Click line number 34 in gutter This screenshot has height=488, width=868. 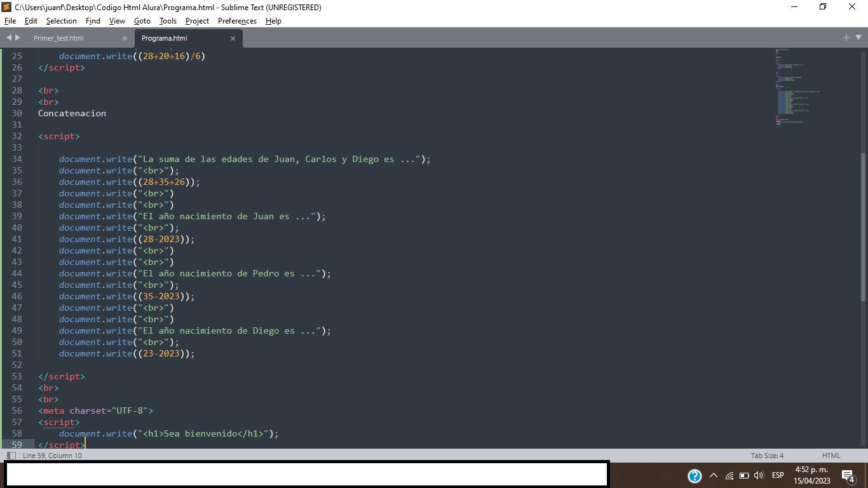(x=17, y=159)
